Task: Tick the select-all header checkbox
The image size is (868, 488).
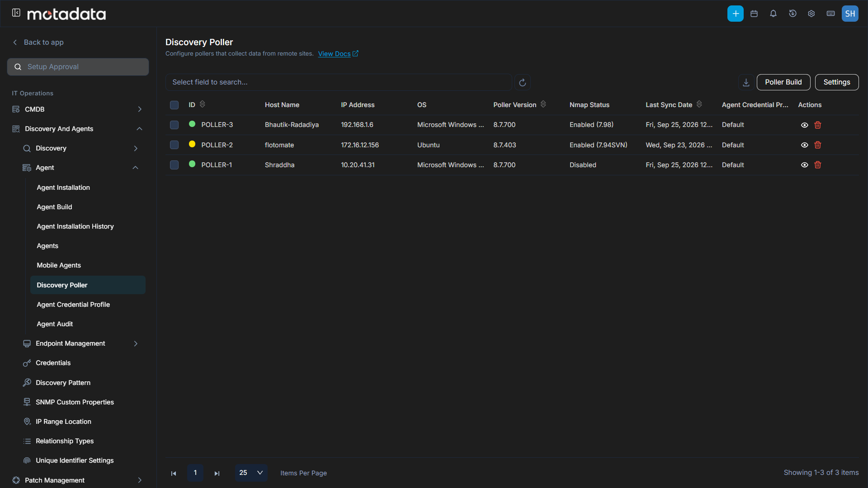Action: click(x=174, y=105)
